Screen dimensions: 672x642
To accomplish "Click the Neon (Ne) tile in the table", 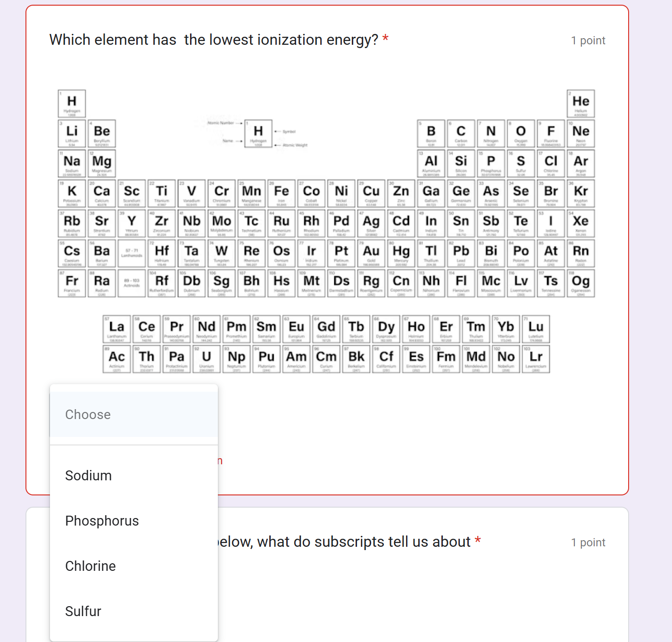I will tap(581, 133).
